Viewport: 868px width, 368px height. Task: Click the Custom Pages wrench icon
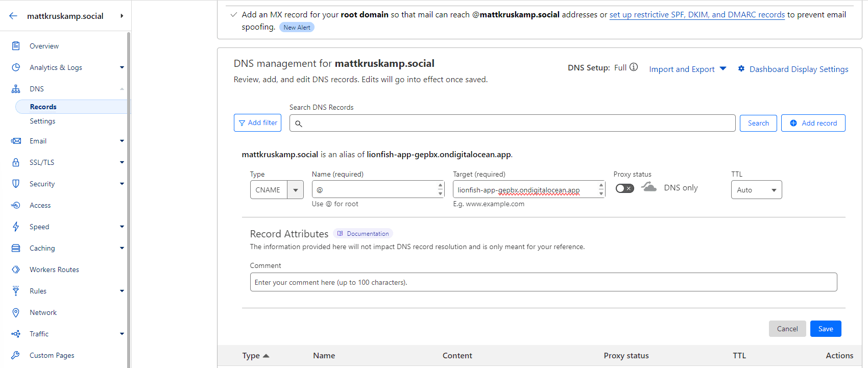(x=16, y=355)
